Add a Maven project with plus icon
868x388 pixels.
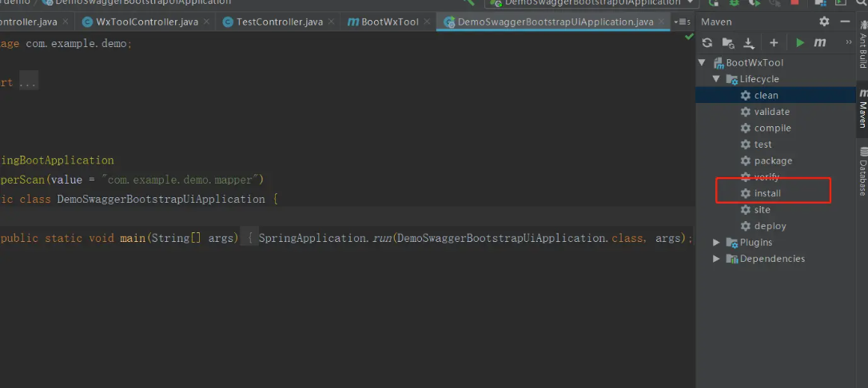coord(774,42)
